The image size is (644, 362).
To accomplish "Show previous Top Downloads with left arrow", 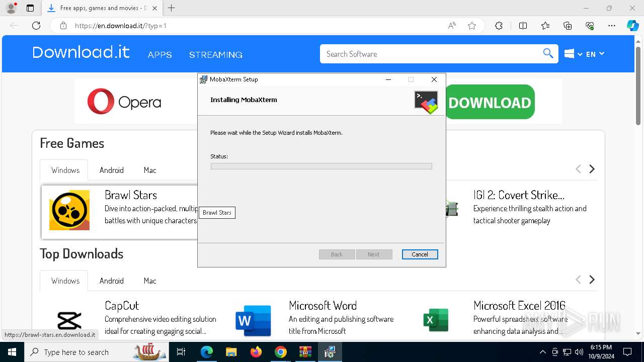I will [x=578, y=280].
